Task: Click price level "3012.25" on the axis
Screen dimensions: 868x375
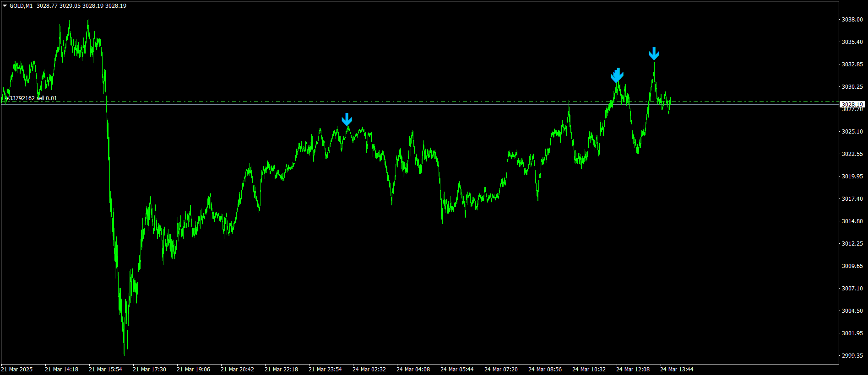Action: click(852, 244)
